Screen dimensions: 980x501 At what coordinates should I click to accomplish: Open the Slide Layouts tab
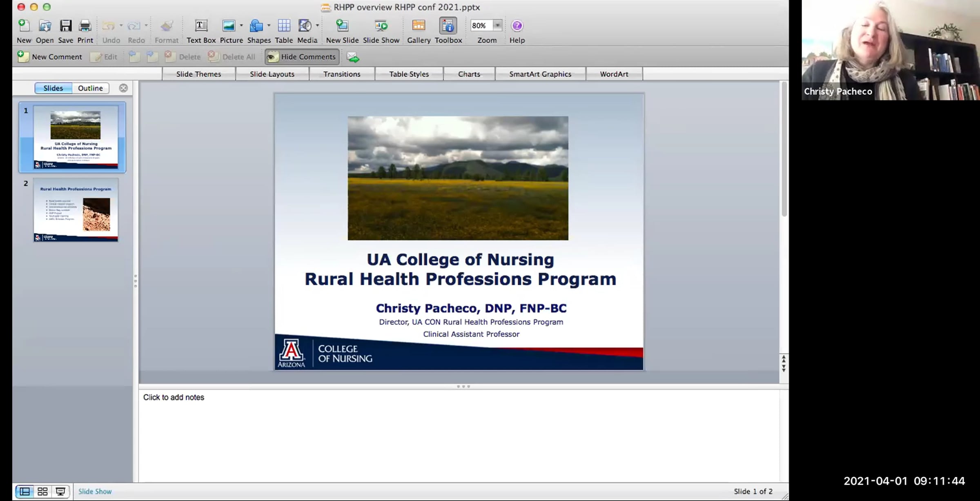(272, 74)
